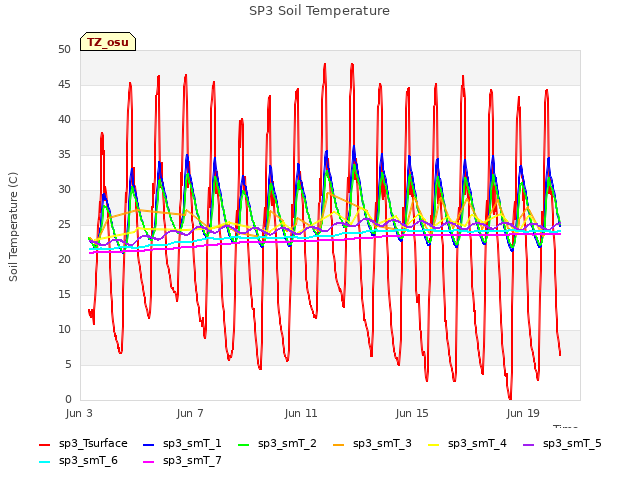Click the TZ_osu annotation label
Viewport: 640px width, 480px height.
108,42
